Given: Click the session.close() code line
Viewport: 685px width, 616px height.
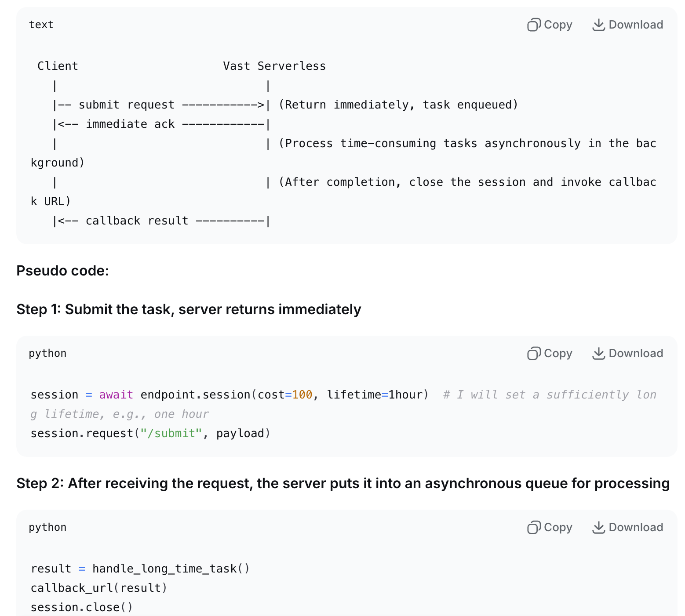Looking at the screenshot, I should (x=81, y=608).
